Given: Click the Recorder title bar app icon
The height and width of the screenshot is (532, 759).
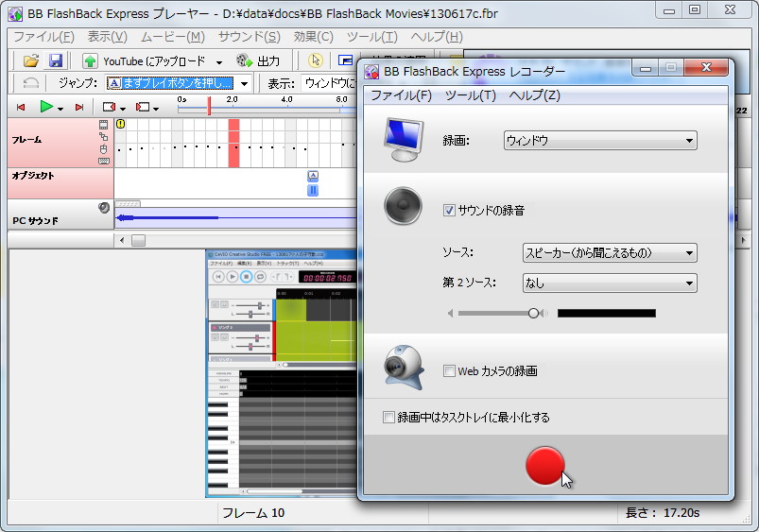Looking at the screenshot, I should (x=371, y=72).
